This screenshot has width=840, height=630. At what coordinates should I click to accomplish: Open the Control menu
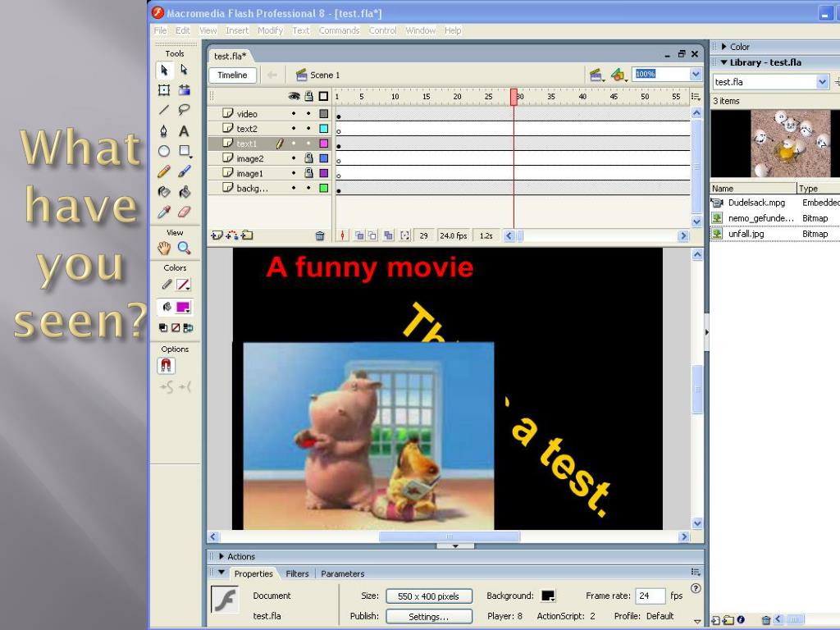tap(382, 30)
